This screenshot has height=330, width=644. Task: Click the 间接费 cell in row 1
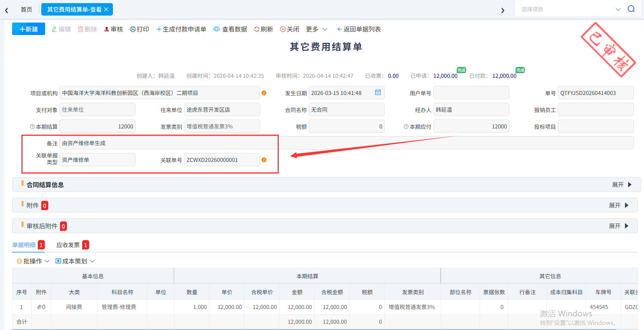point(74,307)
